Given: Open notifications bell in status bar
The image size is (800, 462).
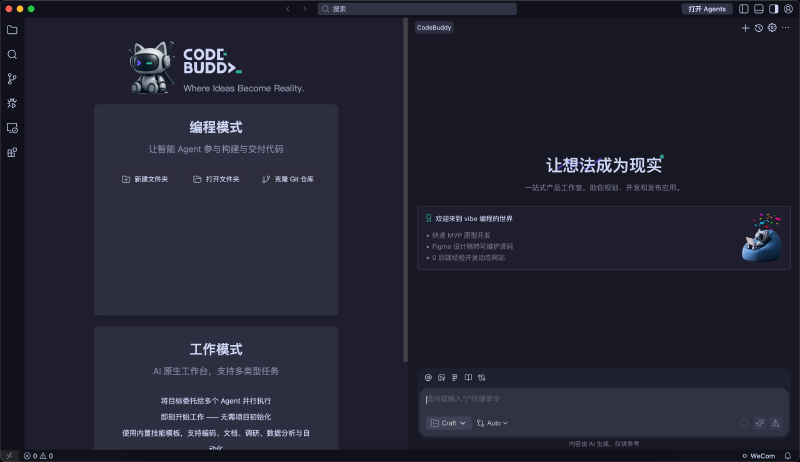Looking at the screenshot, I should coord(788,456).
